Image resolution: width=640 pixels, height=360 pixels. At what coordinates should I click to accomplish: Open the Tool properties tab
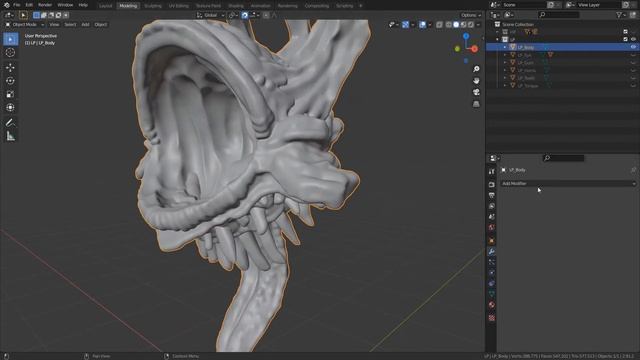click(x=491, y=172)
